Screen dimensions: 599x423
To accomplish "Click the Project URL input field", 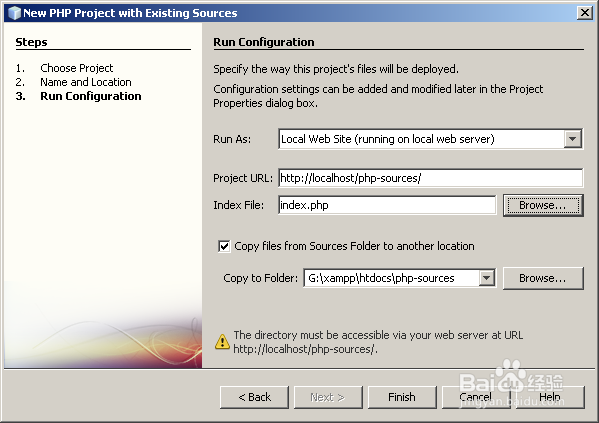I will [431, 178].
